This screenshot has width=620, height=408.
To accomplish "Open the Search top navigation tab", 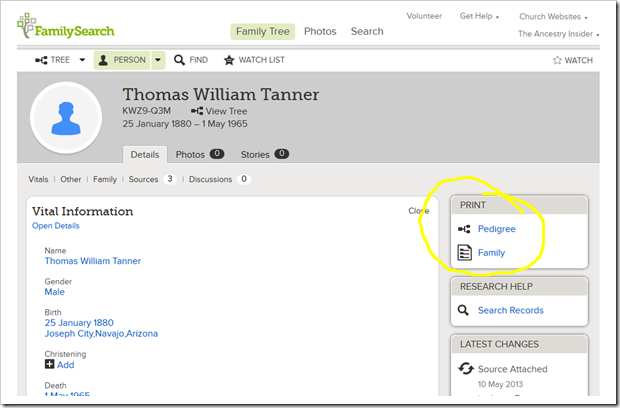I will pyautogui.click(x=367, y=31).
